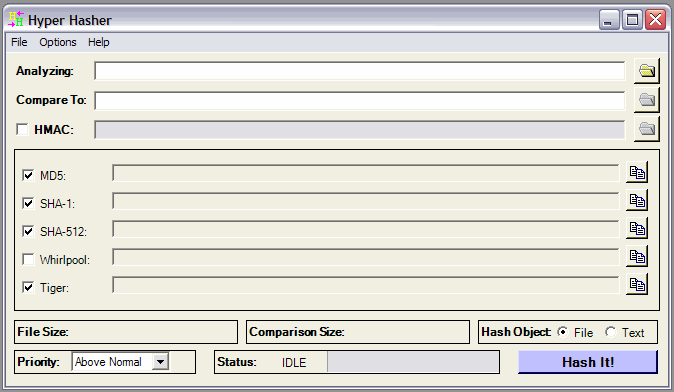Copy the Tiger hash result
This screenshot has width=674, height=392.
pyautogui.click(x=637, y=285)
